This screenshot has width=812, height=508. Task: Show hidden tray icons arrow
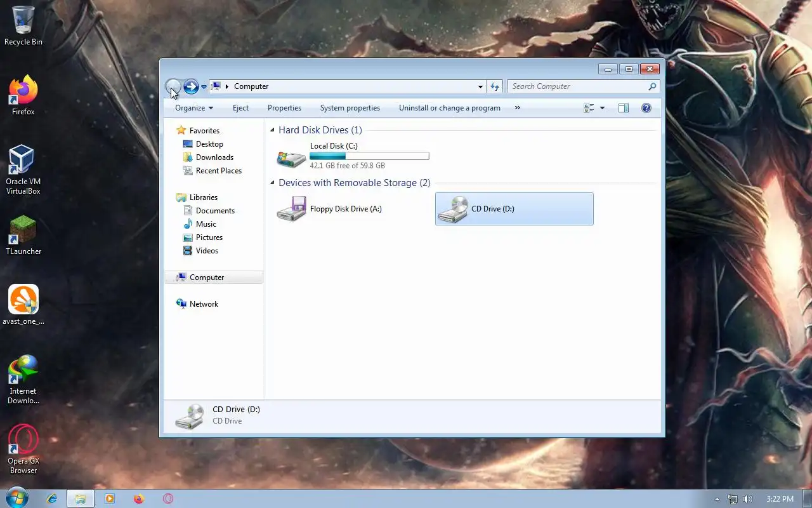click(x=717, y=499)
